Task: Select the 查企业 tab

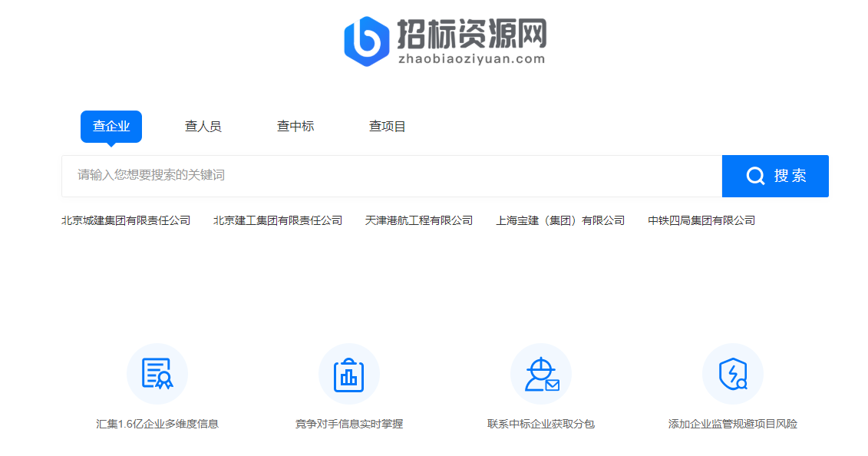Action: (x=111, y=127)
